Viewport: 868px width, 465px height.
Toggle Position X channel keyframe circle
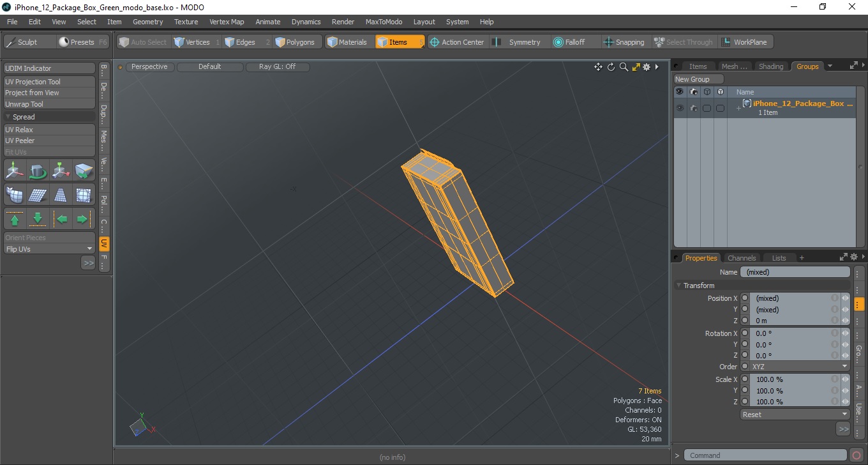click(744, 298)
